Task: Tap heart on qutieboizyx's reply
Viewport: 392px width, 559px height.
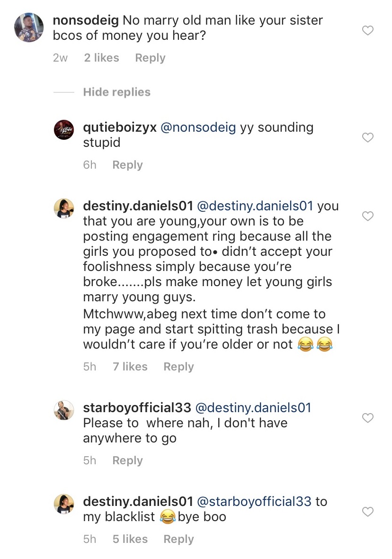Action: click(367, 138)
